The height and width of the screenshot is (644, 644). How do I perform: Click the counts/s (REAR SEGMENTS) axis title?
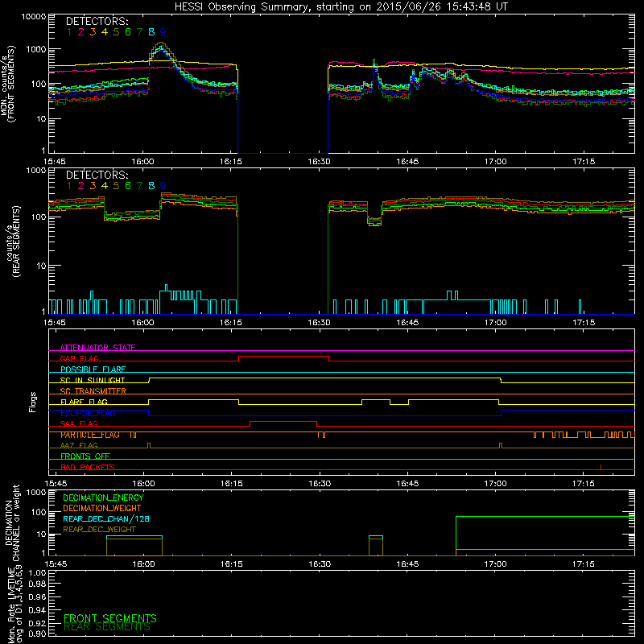click(x=14, y=242)
